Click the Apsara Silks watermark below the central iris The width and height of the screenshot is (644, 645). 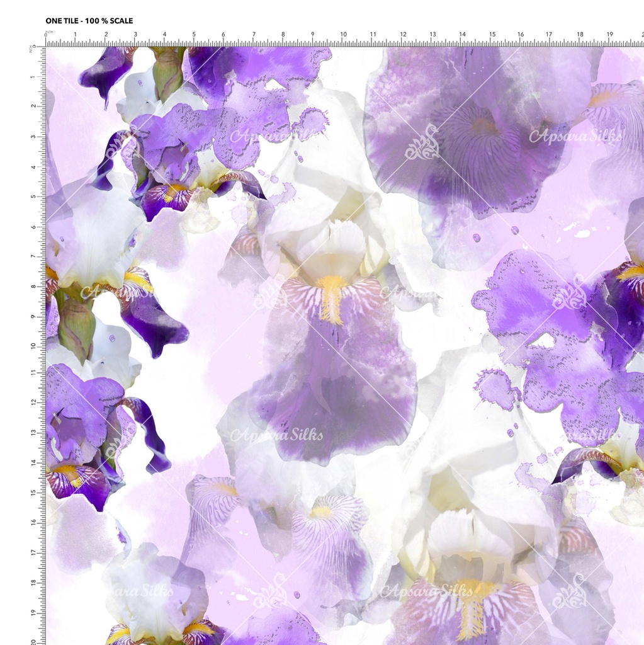pos(276,435)
